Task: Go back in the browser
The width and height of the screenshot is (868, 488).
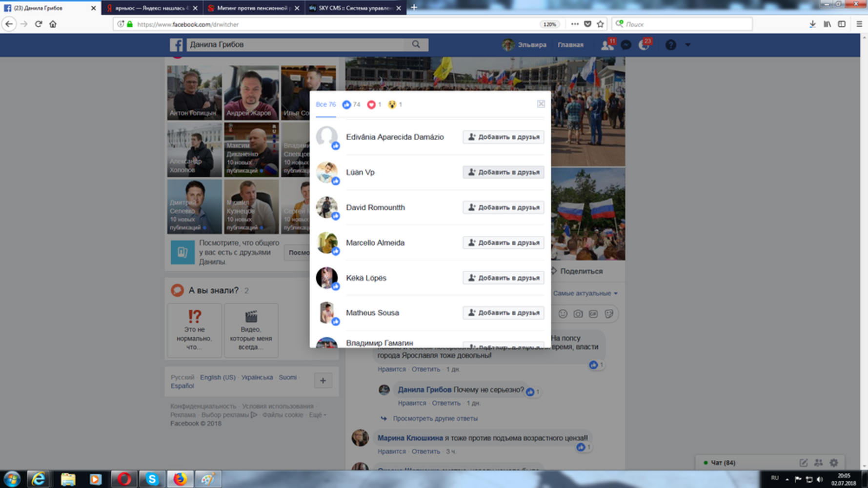Action: click(9, 24)
